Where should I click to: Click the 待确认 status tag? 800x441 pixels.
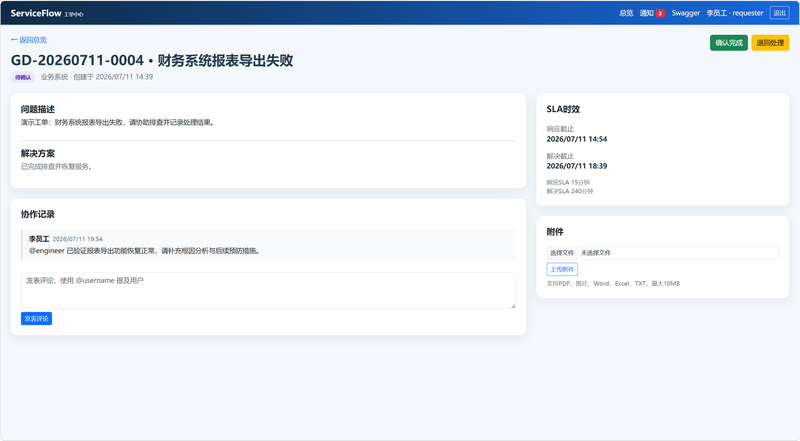point(23,77)
